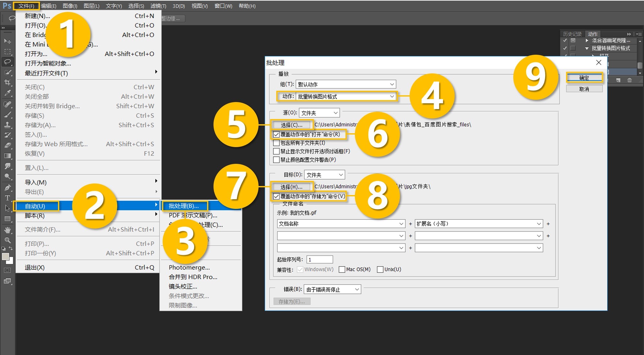Click 取消 to cancel the batch dialog

click(x=584, y=89)
